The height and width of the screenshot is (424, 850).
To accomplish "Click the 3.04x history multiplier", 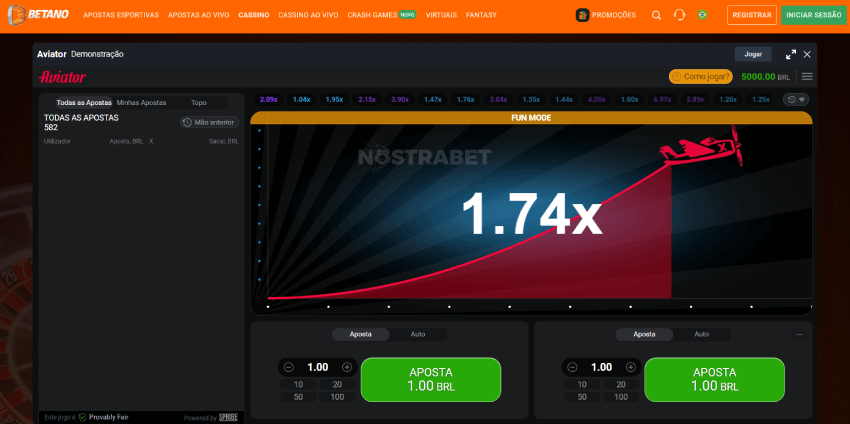I will point(498,100).
